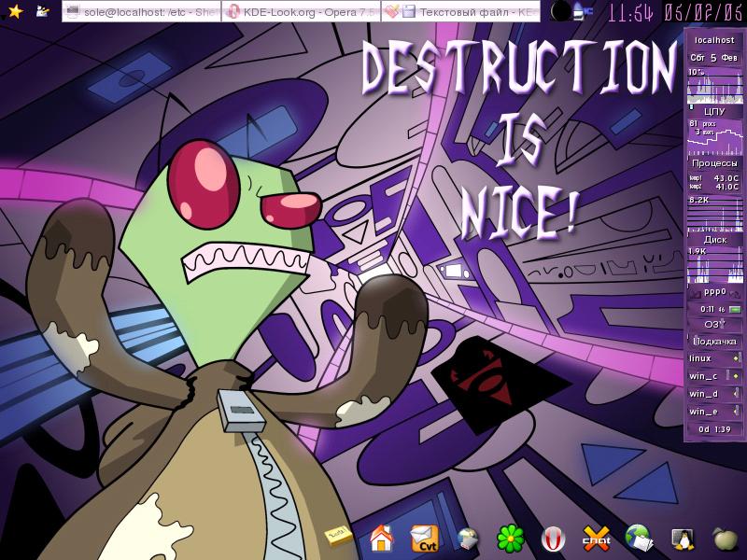
Task: Click the network chart showing 1.9K
Action: click(714, 266)
